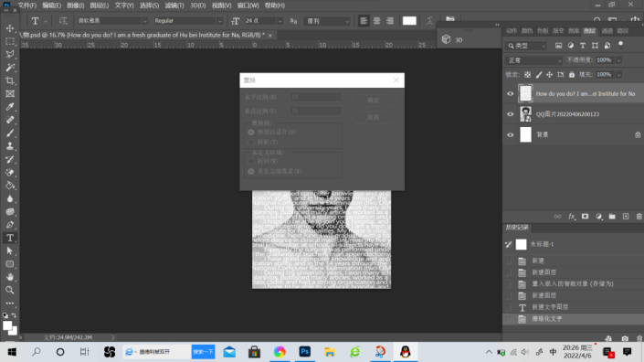This screenshot has width=644, height=362.
Task: Click the white text color swatch
Action: [x=409, y=21]
